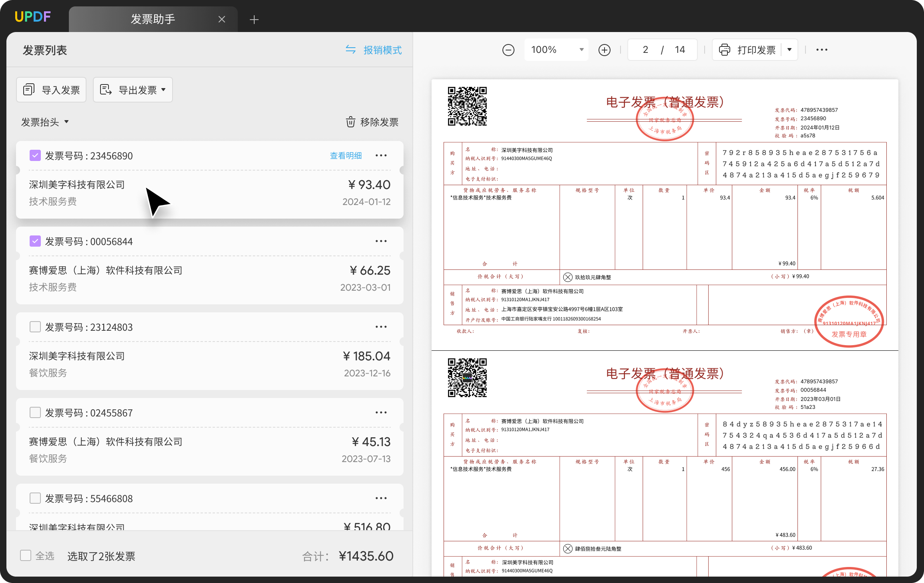Image resolution: width=924 pixels, height=583 pixels.
Task: Open the print options dropdown arrow
Action: click(x=789, y=50)
